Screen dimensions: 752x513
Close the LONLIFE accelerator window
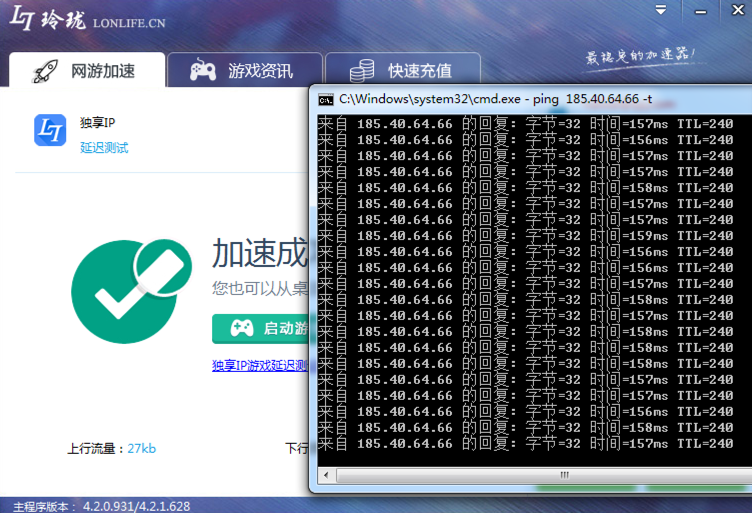738,10
